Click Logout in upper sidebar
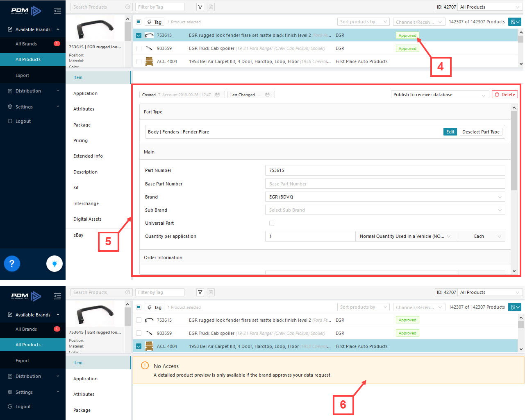Image resolution: width=525 pixels, height=420 pixels. 23,121
